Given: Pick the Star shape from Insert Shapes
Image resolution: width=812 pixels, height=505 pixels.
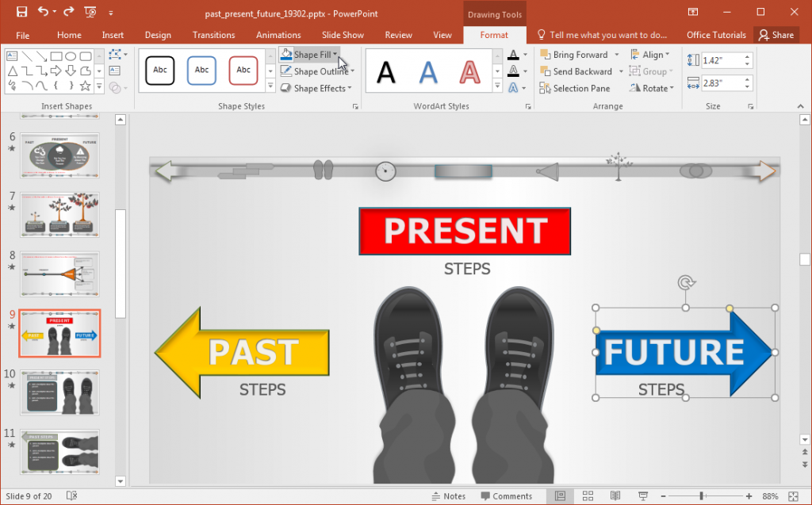Looking at the screenshot, I should [86, 86].
